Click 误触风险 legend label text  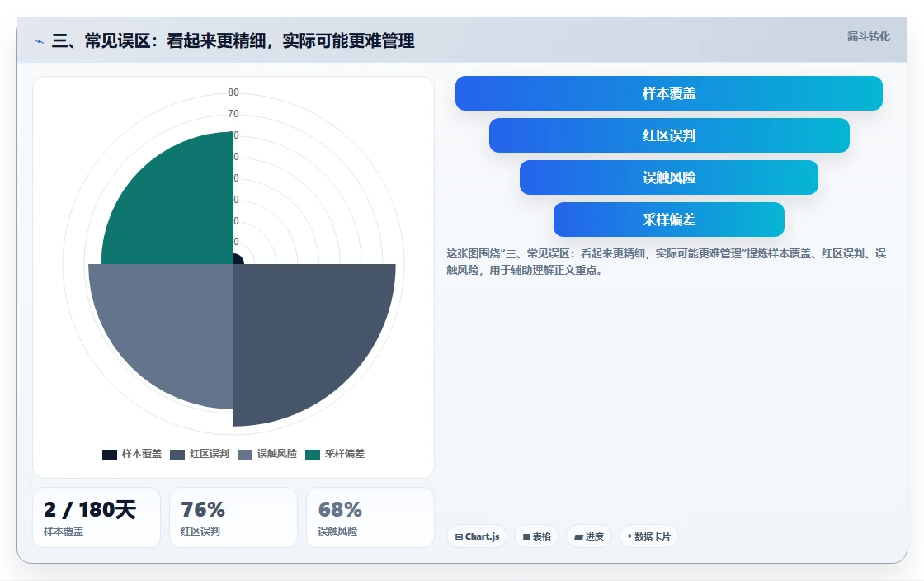pos(277,454)
